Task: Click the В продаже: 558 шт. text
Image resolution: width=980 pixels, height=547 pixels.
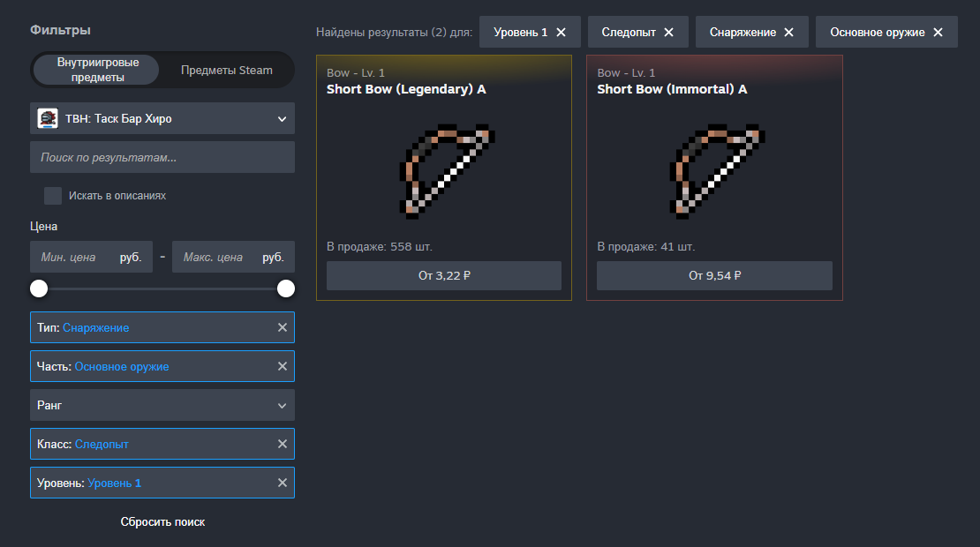Action: click(380, 247)
